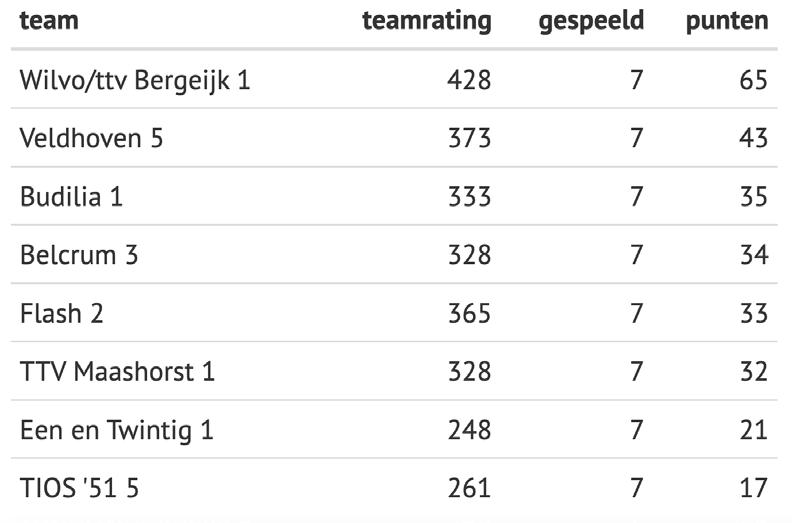Open Budilia 1 team entry

pyautogui.click(x=71, y=197)
